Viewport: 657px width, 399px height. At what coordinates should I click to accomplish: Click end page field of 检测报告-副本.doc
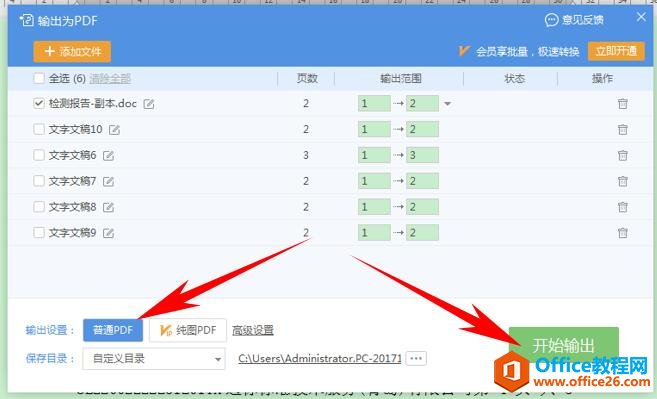422,104
